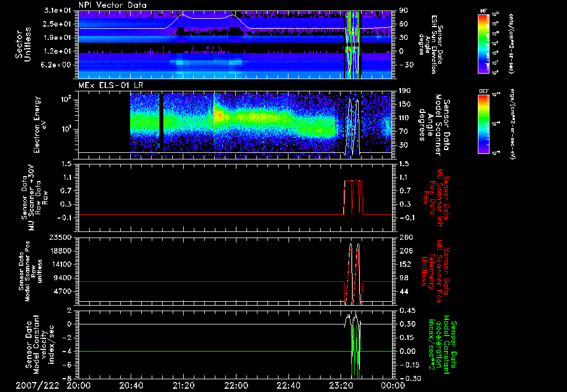The image size is (567, 392).
Task: Click the -4 velocity tick value
Action: pyautogui.click(x=67, y=351)
